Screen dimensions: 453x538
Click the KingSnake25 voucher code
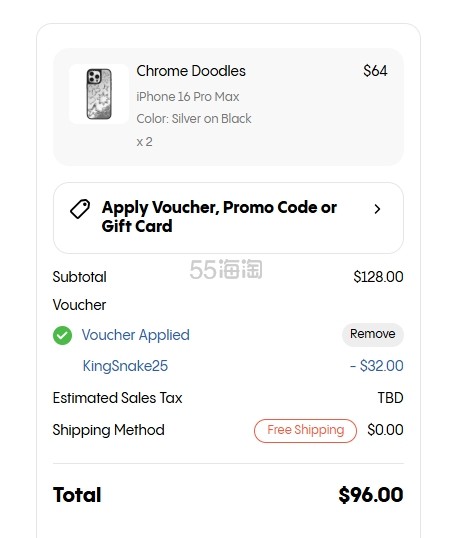pos(125,366)
